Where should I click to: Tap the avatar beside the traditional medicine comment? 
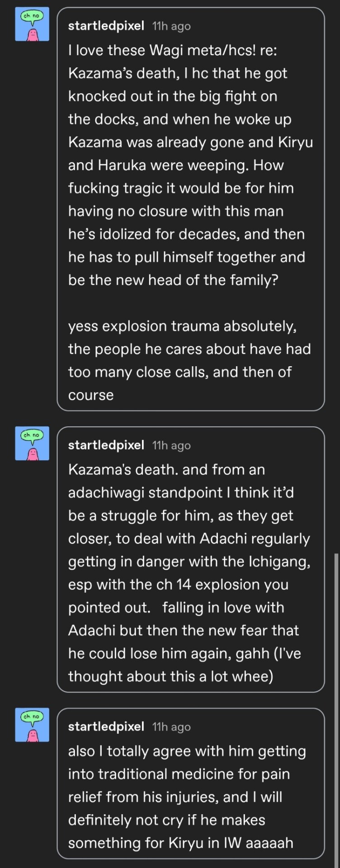32,725
